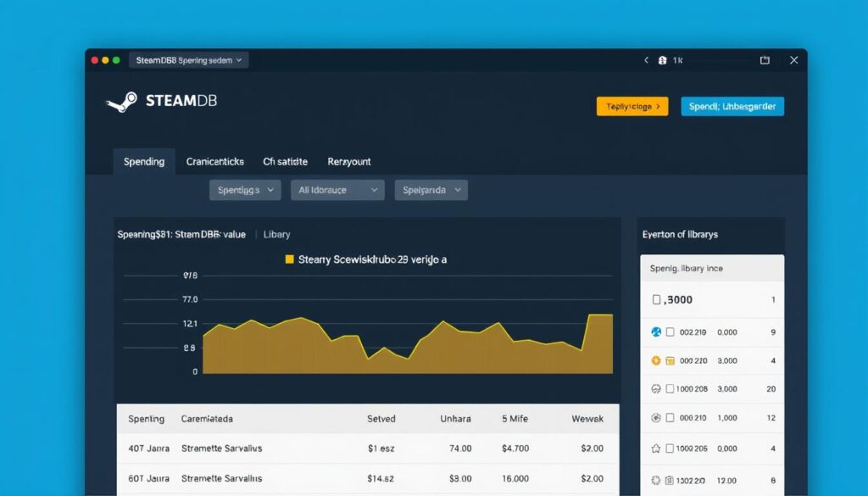Click the orange Teplyicloge button
This screenshot has height=496, width=868.
pos(632,106)
